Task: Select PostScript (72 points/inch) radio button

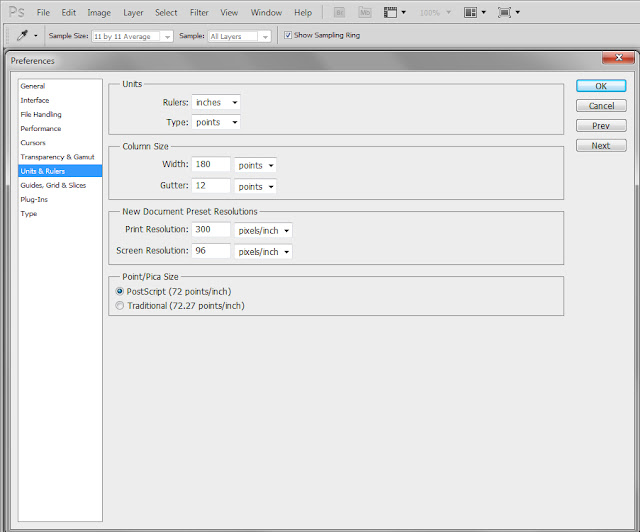Action: (x=120, y=292)
